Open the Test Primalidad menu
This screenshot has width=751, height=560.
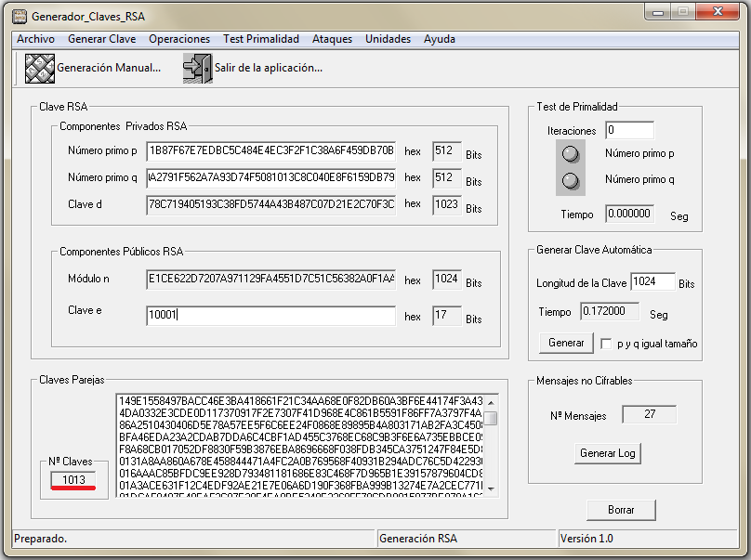click(x=260, y=39)
